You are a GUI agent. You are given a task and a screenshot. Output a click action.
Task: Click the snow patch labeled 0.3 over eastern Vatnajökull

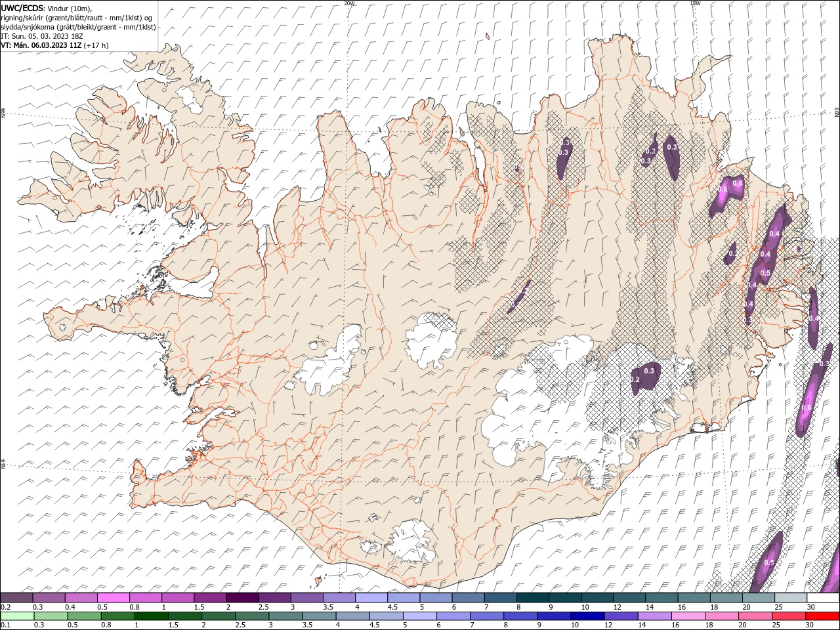pos(646,377)
